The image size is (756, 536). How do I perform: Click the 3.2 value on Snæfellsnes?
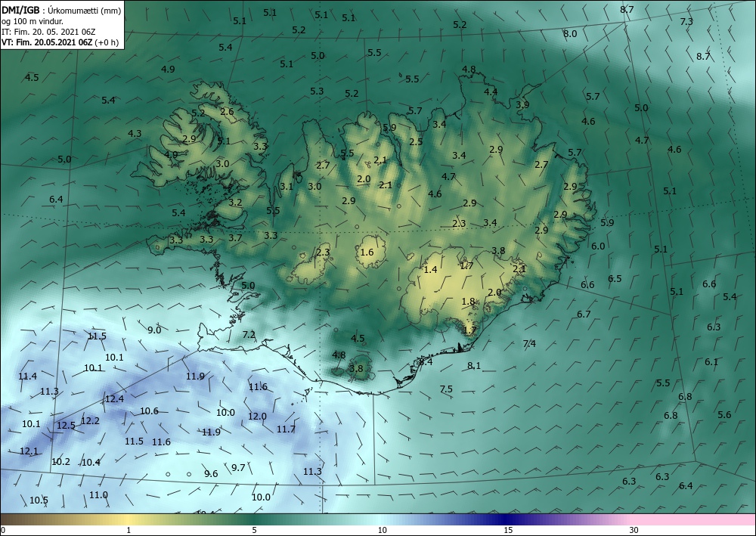coord(235,202)
